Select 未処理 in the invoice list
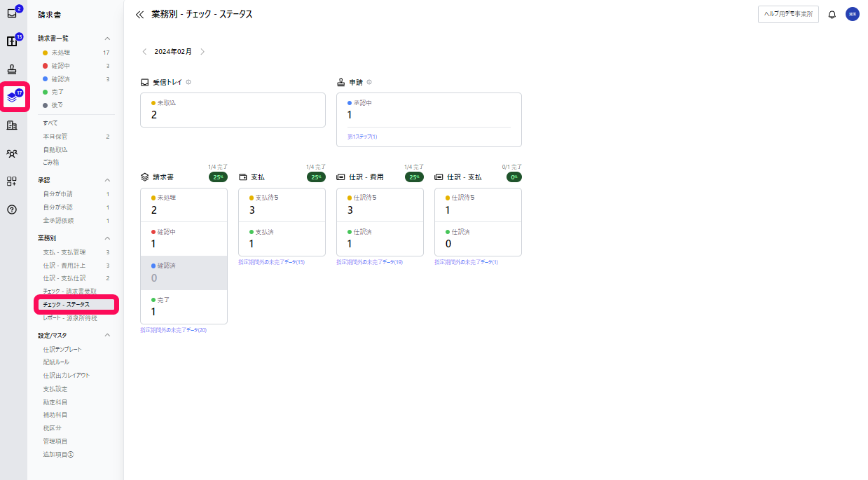The width and height of the screenshot is (868, 480). click(x=60, y=53)
